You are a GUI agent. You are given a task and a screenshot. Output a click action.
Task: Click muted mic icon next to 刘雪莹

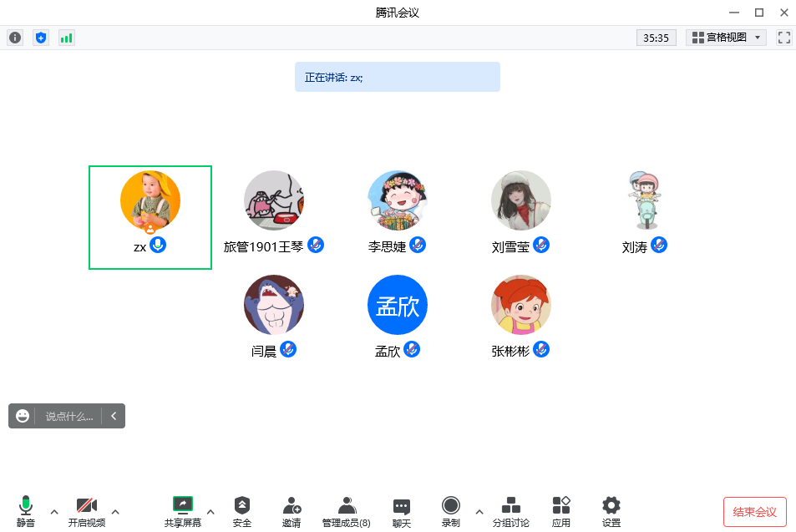coord(541,246)
